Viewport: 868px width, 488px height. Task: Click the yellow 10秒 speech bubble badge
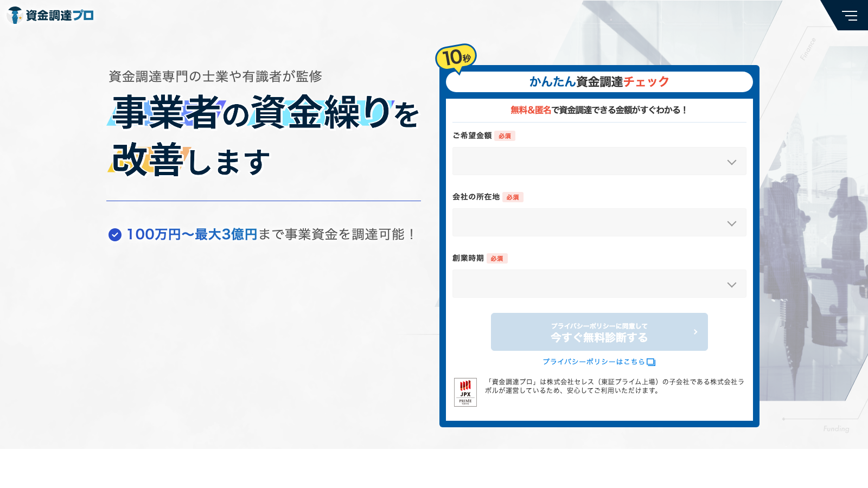(456, 57)
